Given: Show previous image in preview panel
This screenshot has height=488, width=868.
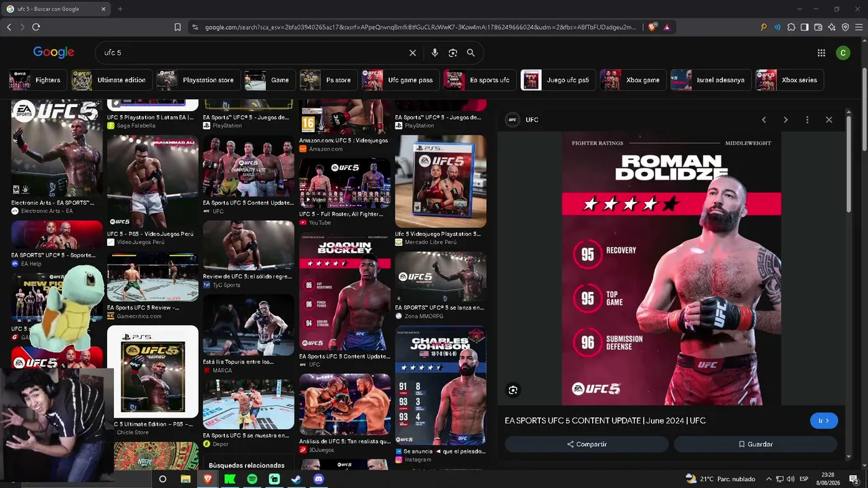Looking at the screenshot, I should [764, 120].
